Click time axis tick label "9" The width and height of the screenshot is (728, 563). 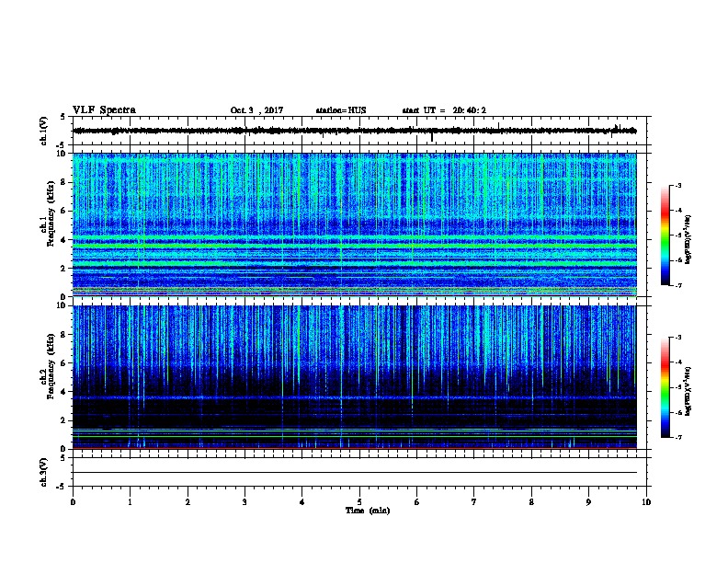[x=588, y=501]
